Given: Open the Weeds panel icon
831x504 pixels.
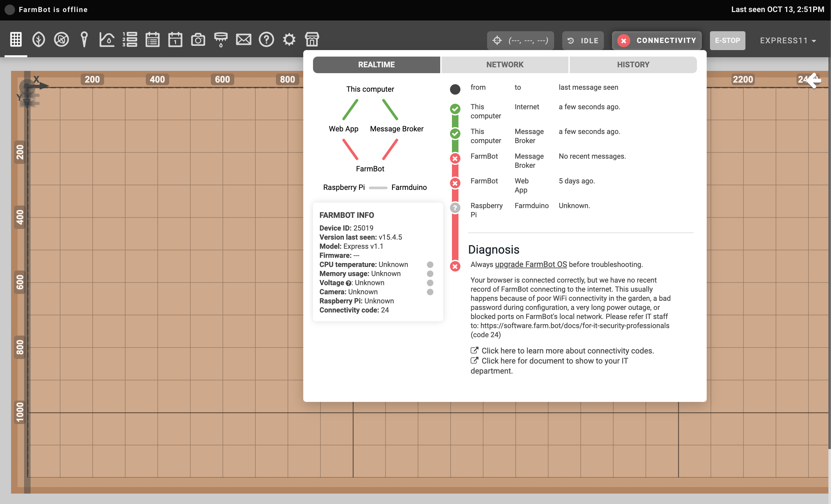Looking at the screenshot, I should point(61,40).
